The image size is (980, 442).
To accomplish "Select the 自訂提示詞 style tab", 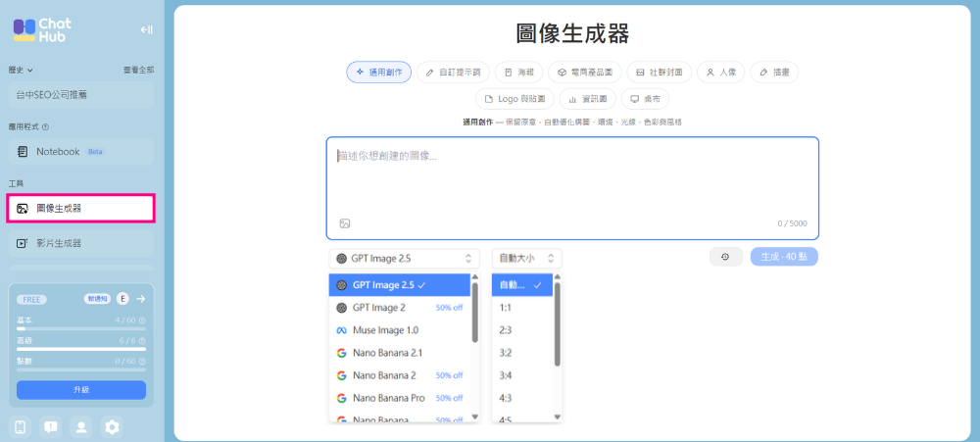I will click(x=453, y=72).
